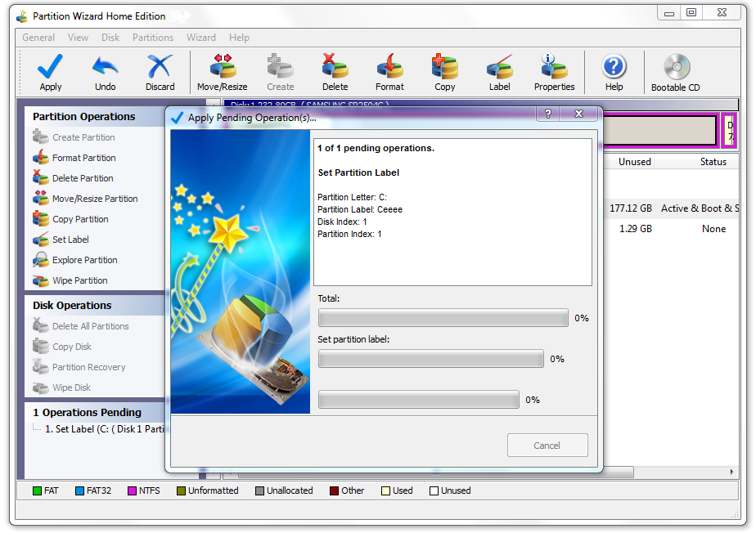
Task: Click the Partition Operations panel header
Action: point(95,117)
